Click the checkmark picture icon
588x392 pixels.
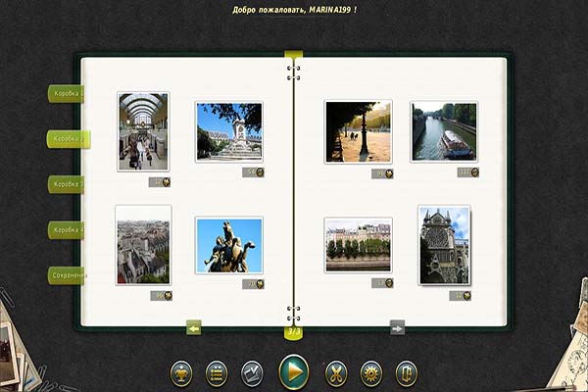click(252, 372)
